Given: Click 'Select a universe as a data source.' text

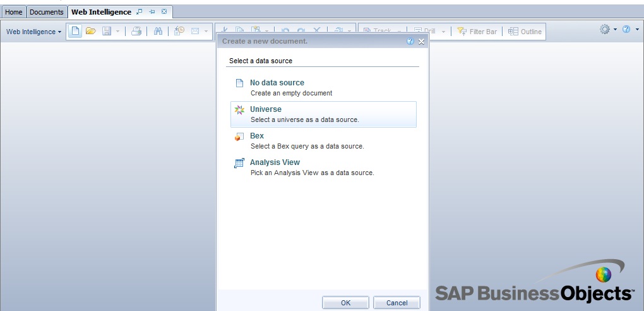Looking at the screenshot, I should (x=305, y=119).
